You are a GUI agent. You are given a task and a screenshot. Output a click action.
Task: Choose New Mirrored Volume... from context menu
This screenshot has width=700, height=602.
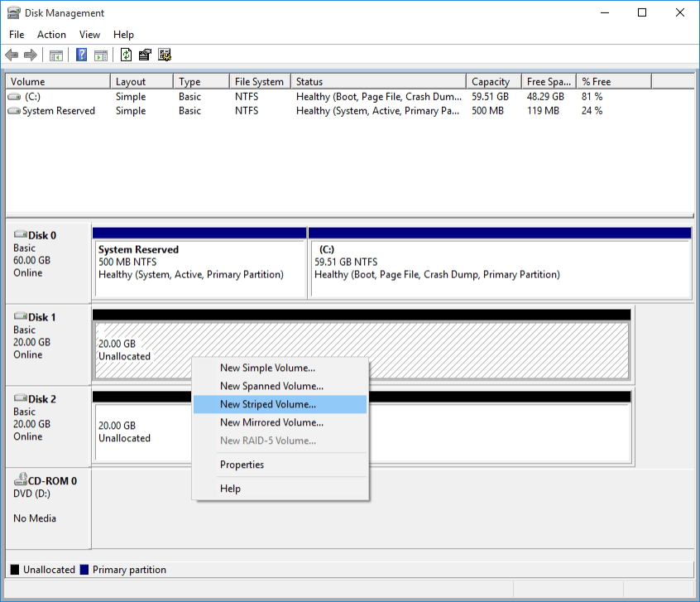point(280,422)
